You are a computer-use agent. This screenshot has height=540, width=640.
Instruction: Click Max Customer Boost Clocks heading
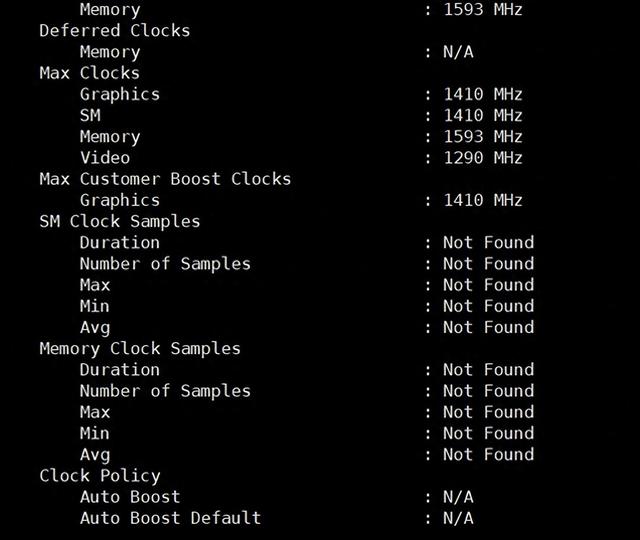click(x=165, y=179)
